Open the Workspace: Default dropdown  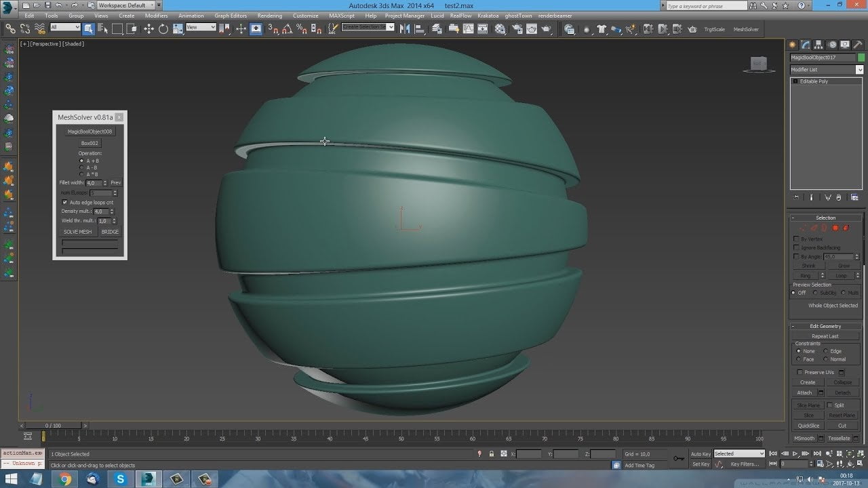[x=127, y=5]
